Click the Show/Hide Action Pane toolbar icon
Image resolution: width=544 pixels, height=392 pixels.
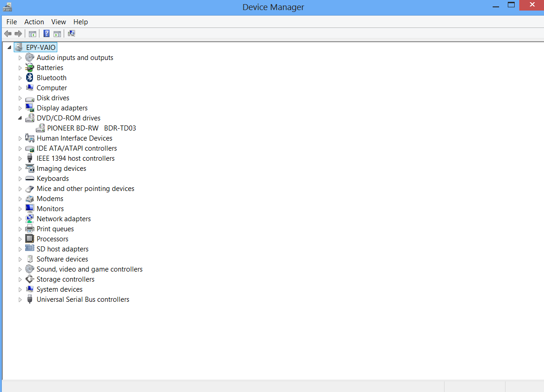[57, 33]
